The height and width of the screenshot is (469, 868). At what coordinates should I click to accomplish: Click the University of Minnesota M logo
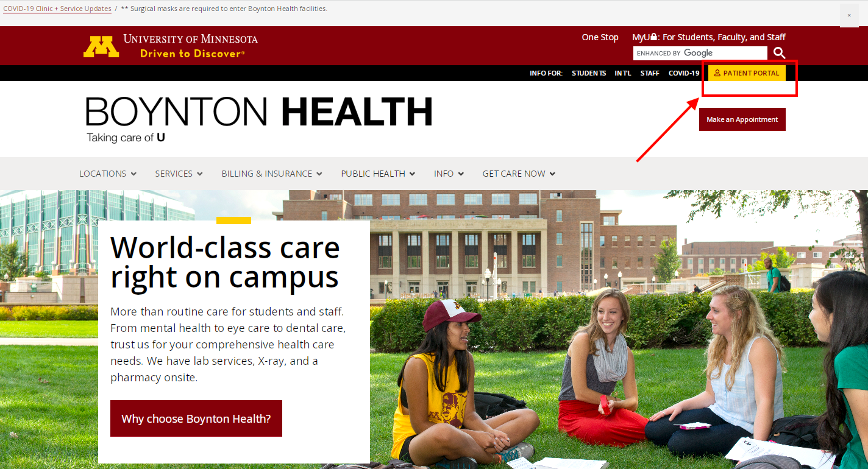pyautogui.click(x=101, y=47)
